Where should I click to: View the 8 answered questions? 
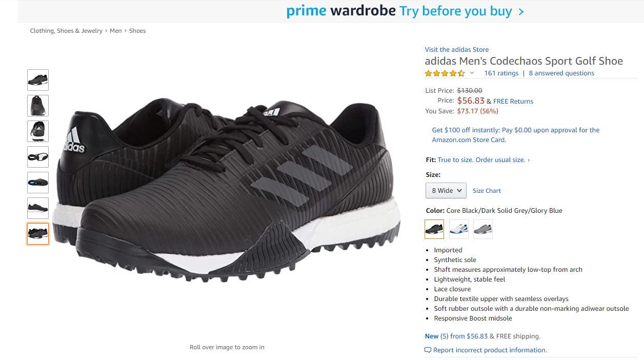[x=561, y=73]
